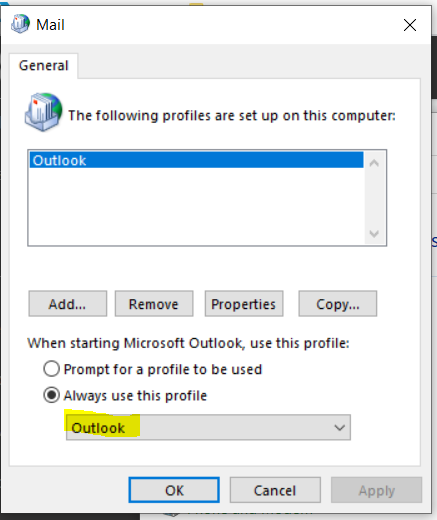Select Prompt for a profile radio button
The image size is (437, 520).
point(52,369)
